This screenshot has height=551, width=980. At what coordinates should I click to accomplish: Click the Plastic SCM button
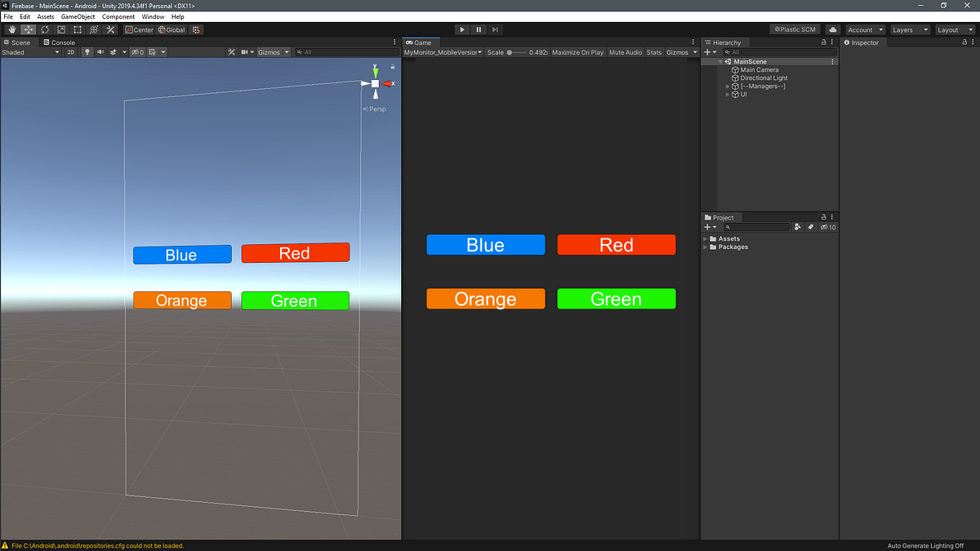795,29
